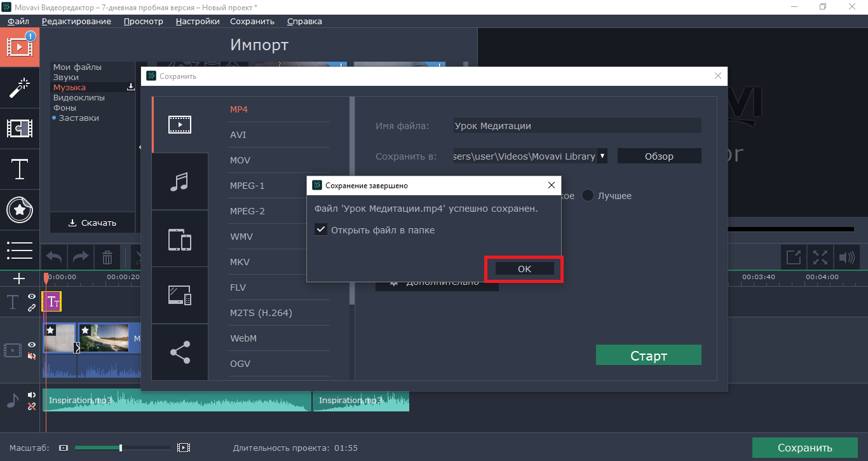Viewport: 868px width, 461px height.
Task: Toggle visibility eye on title track
Action: point(32,297)
